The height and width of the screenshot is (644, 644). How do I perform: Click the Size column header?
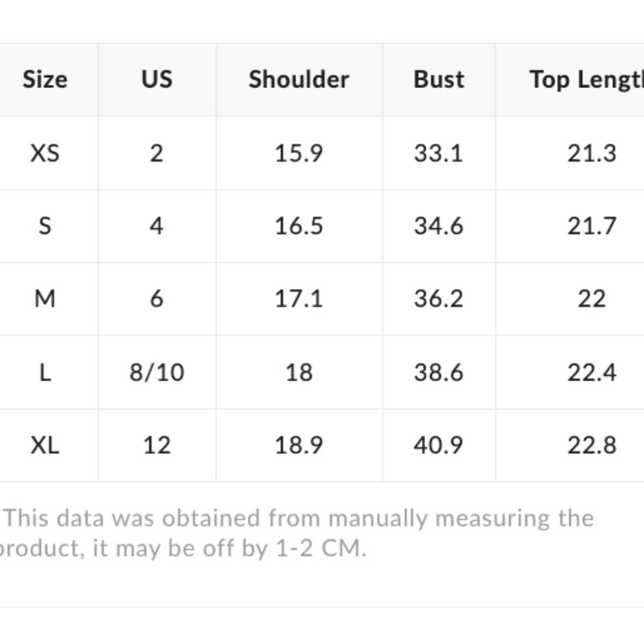[x=44, y=79]
